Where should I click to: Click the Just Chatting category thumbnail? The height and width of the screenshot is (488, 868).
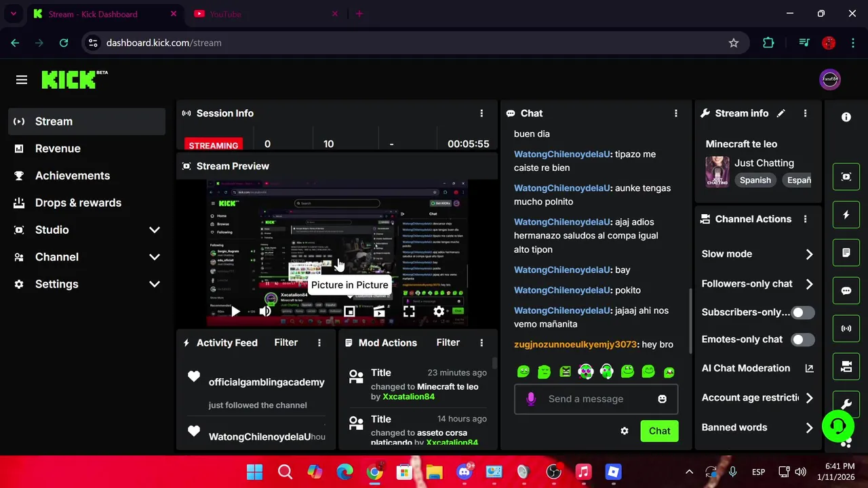717,171
